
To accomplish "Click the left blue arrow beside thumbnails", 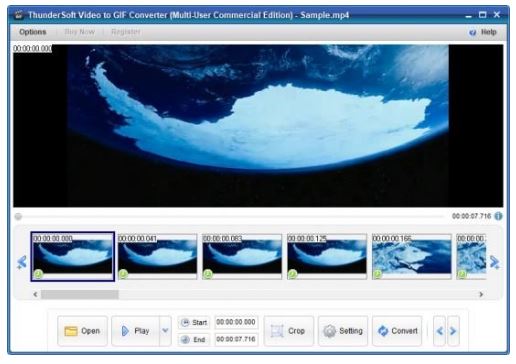I will click(22, 262).
